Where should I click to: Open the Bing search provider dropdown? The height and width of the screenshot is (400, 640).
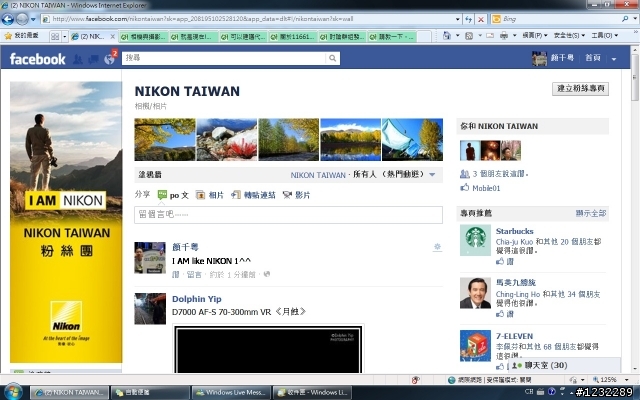(634, 19)
